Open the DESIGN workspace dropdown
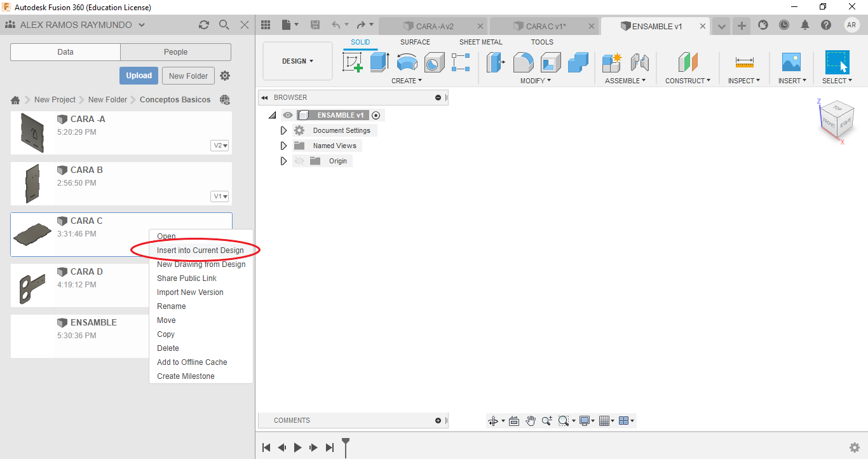Screen dimensions: 868x459 (298, 61)
